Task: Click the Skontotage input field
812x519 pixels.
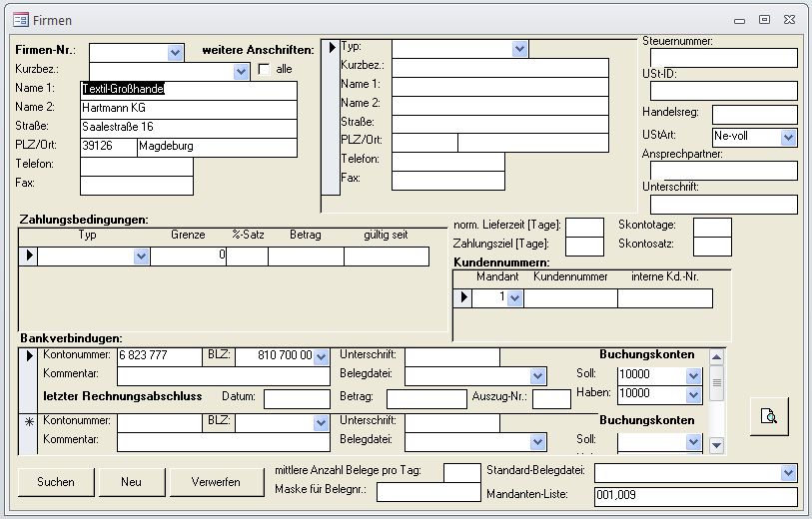Action: [x=712, y=228]
